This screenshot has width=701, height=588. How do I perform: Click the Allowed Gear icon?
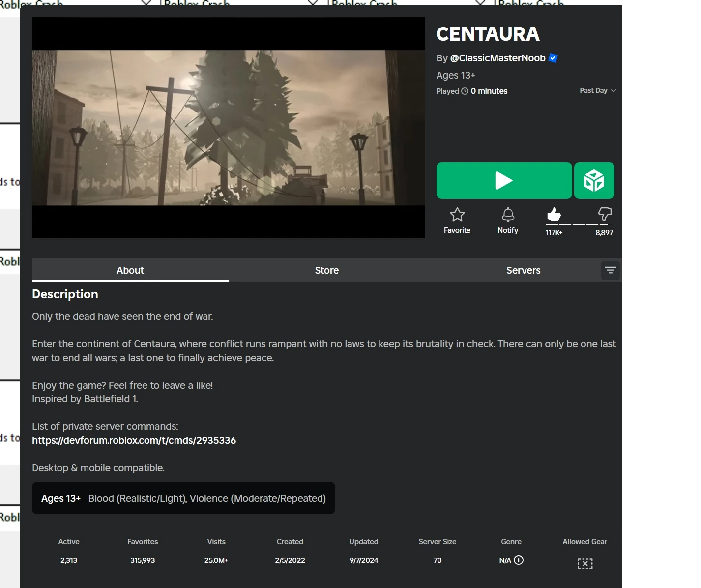pos(584,563)
